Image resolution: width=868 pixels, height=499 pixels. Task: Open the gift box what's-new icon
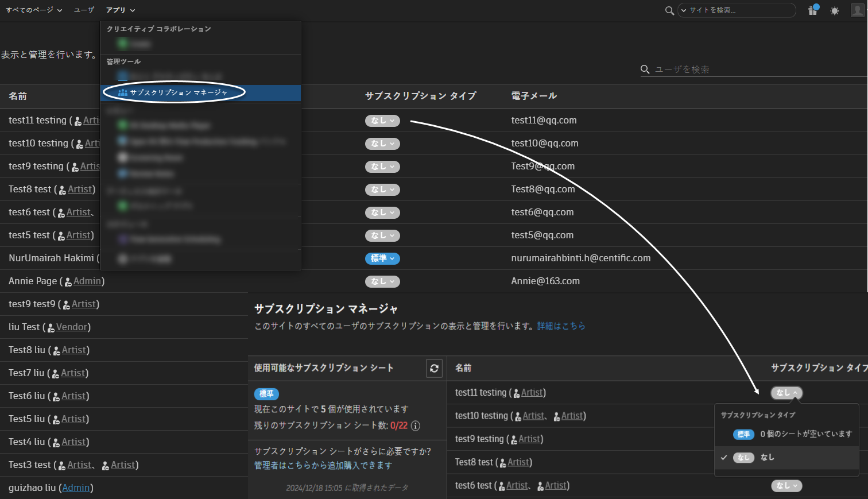(x=813, y=10)
